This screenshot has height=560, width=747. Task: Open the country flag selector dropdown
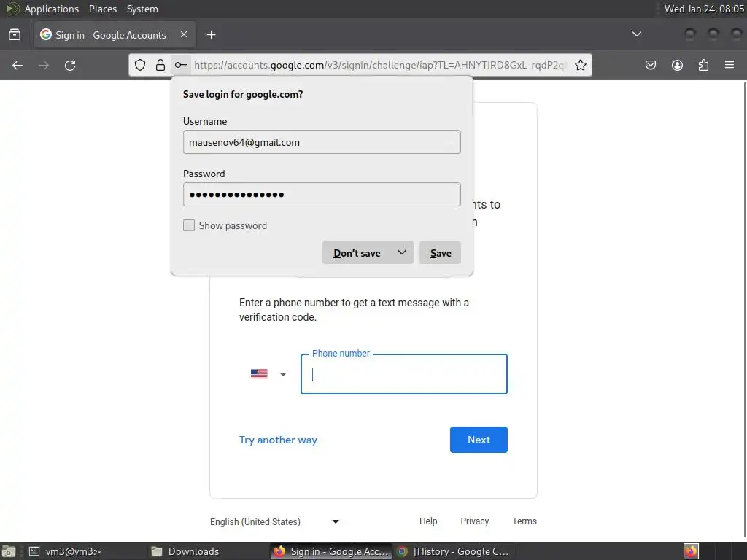click(x=268, y=374)
